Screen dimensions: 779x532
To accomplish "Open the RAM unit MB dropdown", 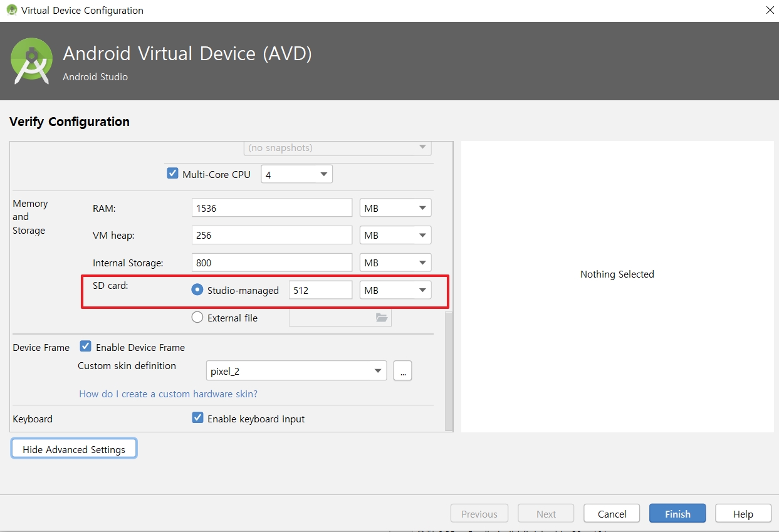I will (x=395, y=208).
